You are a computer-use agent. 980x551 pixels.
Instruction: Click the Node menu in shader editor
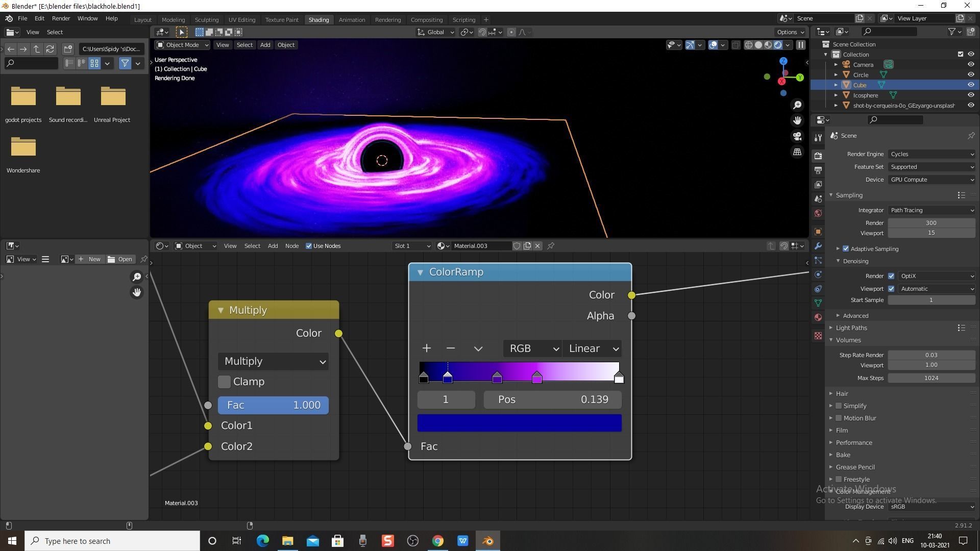point(292,246)
